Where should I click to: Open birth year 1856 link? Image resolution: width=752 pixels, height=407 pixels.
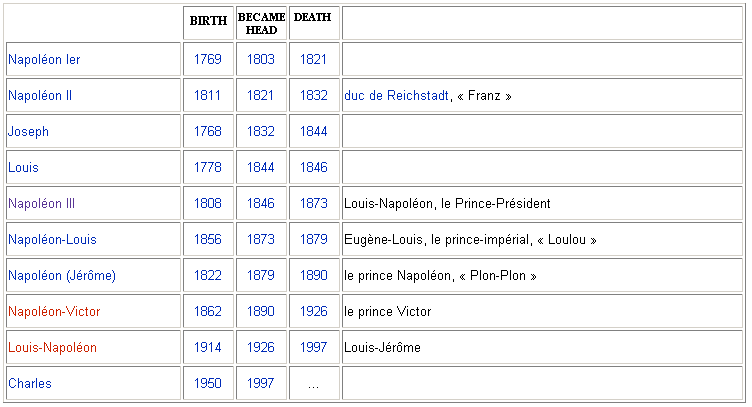coord(208,240)
